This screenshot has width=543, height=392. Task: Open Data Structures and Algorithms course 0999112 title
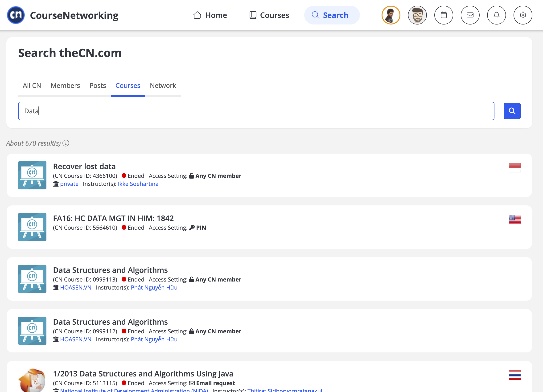(110, 322)
